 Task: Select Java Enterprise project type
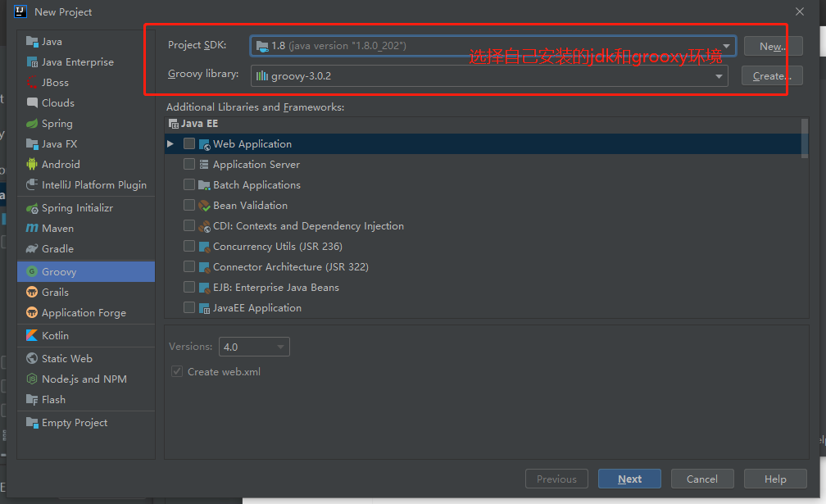pyautogui.click(x=77, y=62)
